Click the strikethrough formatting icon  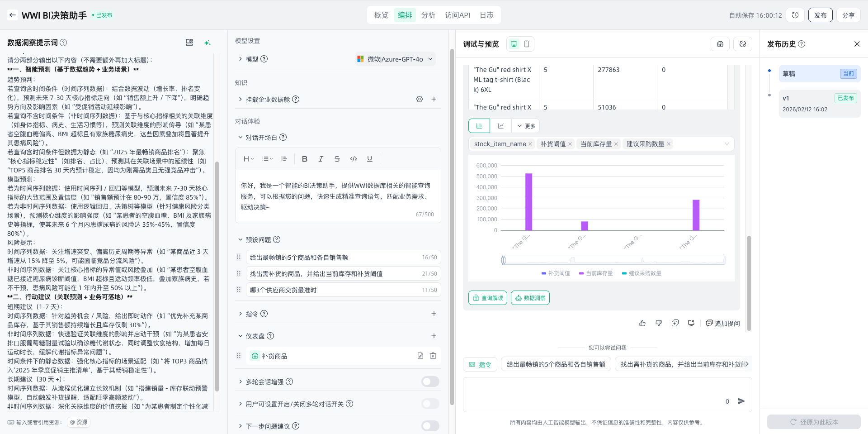pyautogui.click(x=337, y=159)
